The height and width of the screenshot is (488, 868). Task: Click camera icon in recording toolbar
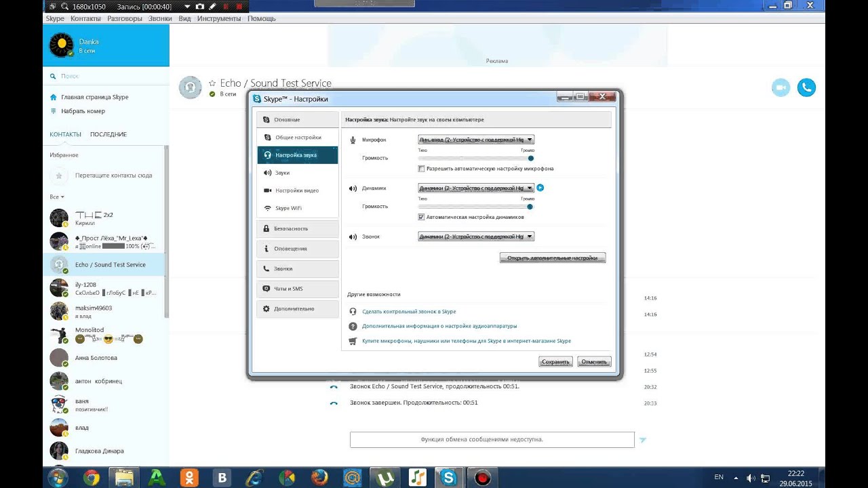click(x=200, y=6)
